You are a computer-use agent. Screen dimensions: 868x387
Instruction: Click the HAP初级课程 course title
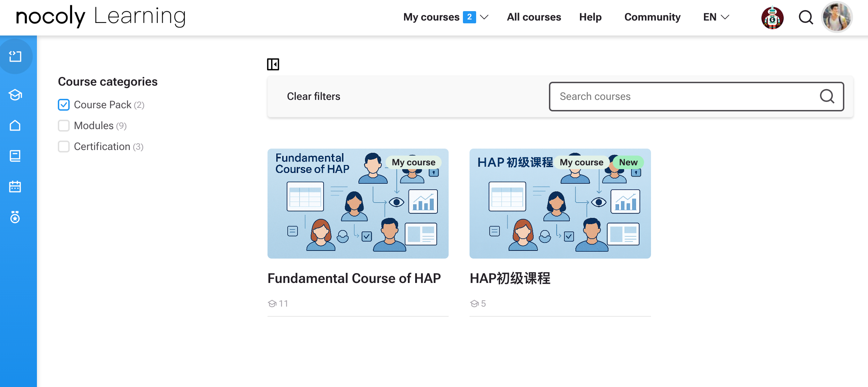(x=510, y=278)
